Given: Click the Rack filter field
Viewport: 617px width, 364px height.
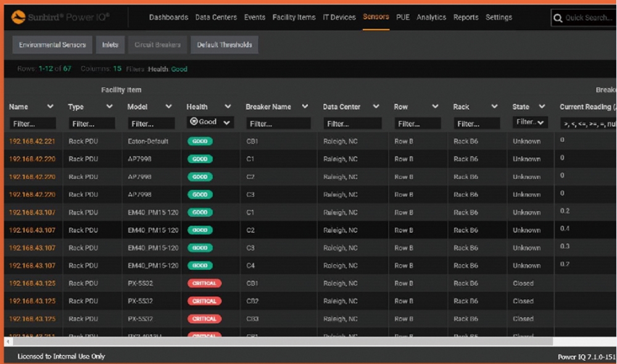Looking at the screenshot, I should pos(476,123).
